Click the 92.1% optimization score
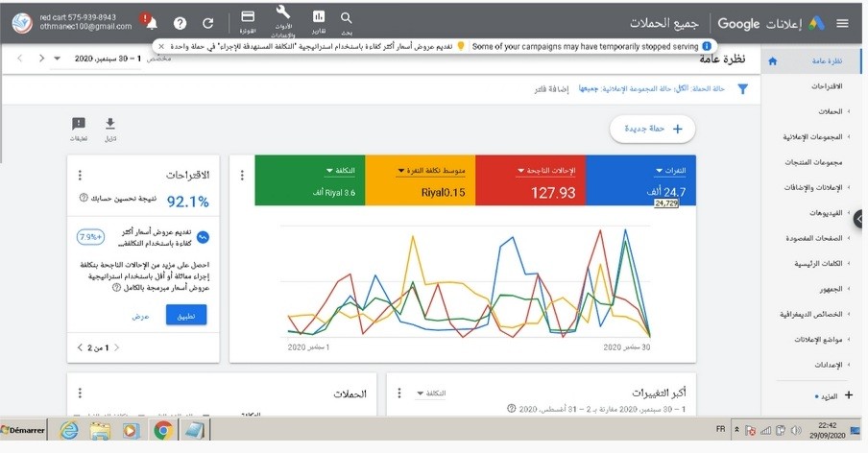 pyautogui.click(x=187, y=202)
